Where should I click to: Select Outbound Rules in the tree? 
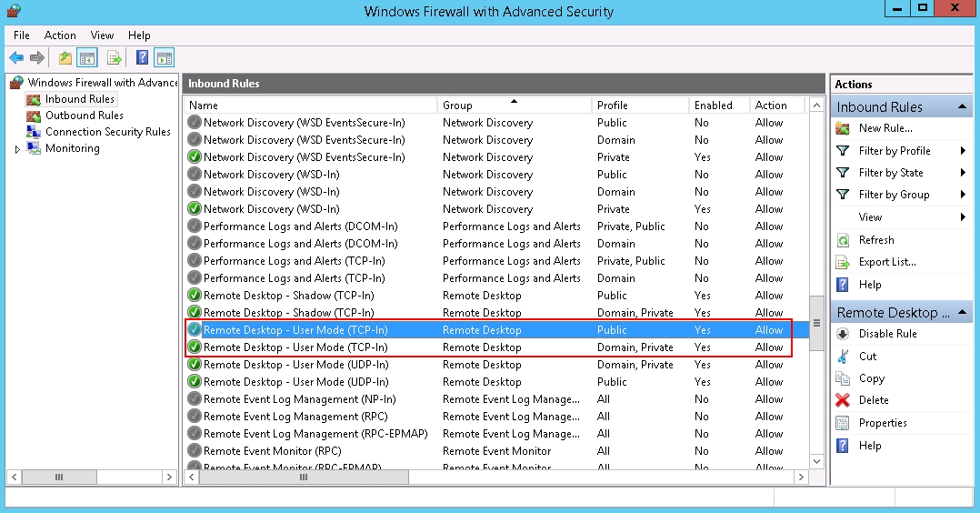pyautogui.click(x=85, y=116)
